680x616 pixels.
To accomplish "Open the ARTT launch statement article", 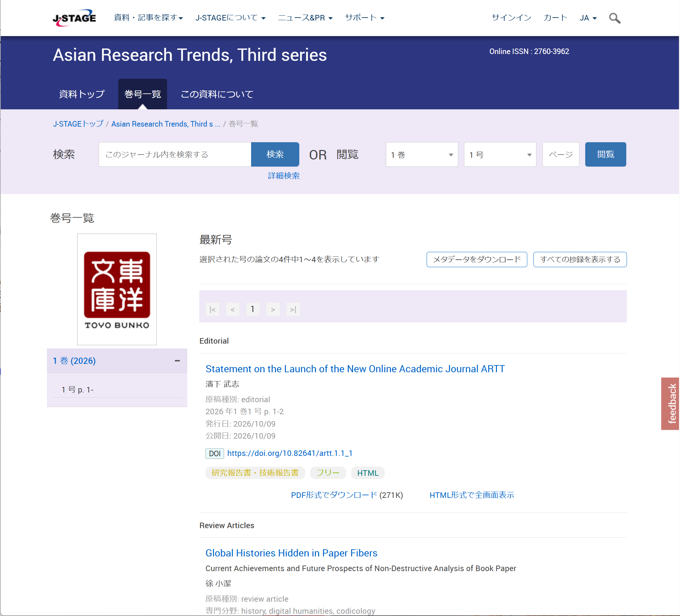I will (x=355, y=369).
